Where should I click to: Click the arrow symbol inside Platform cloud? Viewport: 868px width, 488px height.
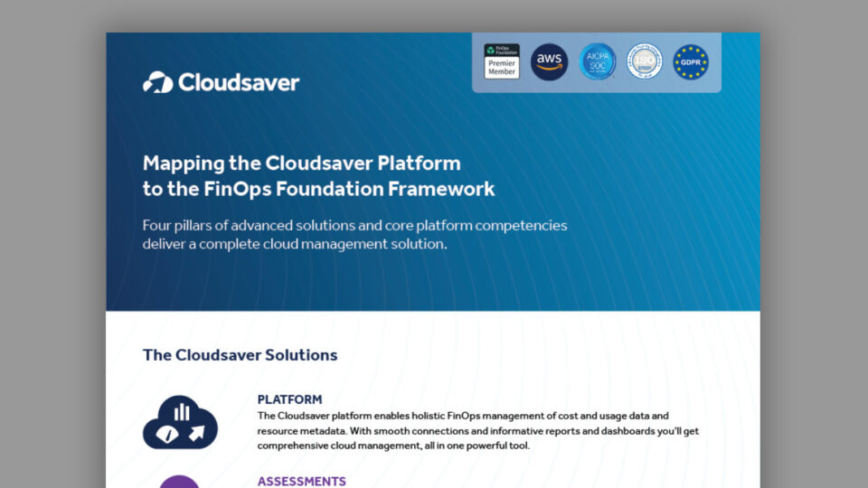(x=196, y=435)
